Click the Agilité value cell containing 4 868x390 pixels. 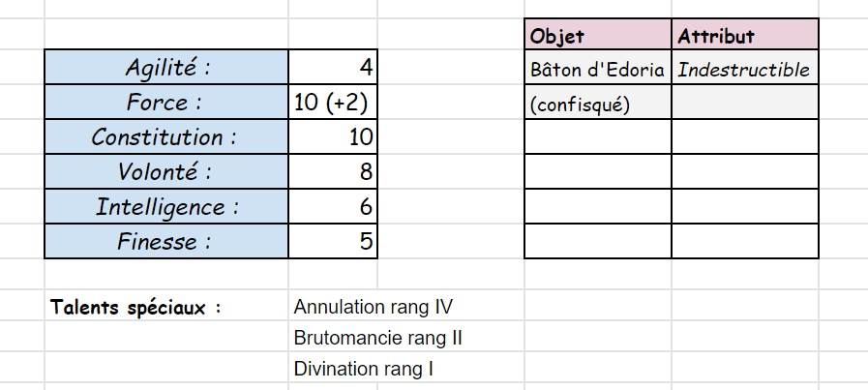(x=333, y=68)
